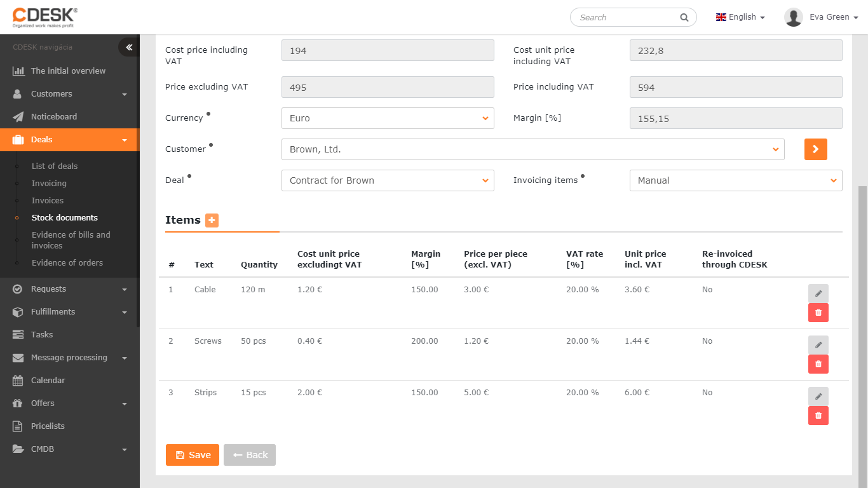This screenshot has width=868, height=488.
Task: Click the search magnifier icon
Action: click(x=684, y=17)
